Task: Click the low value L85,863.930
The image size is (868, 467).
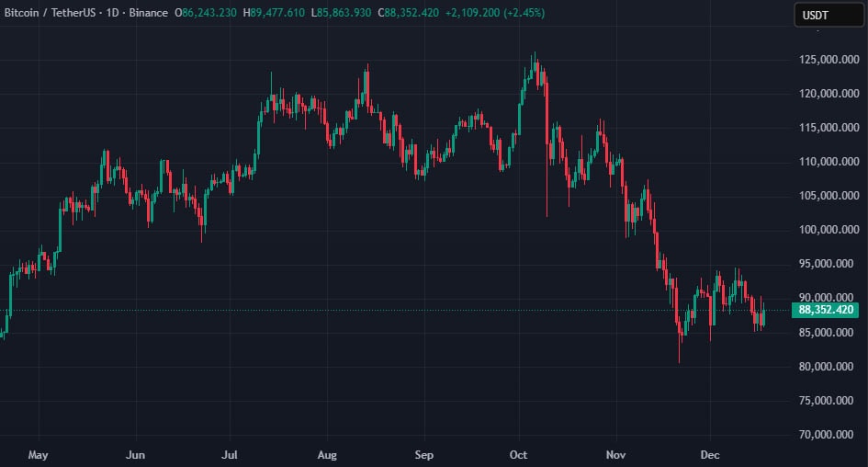Action: click(341, 13)
